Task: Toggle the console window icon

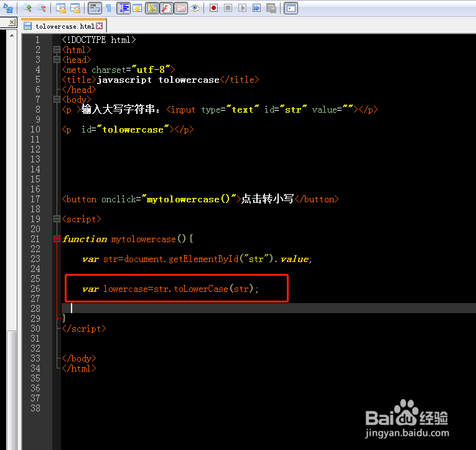Action: (x=291, y=8)
